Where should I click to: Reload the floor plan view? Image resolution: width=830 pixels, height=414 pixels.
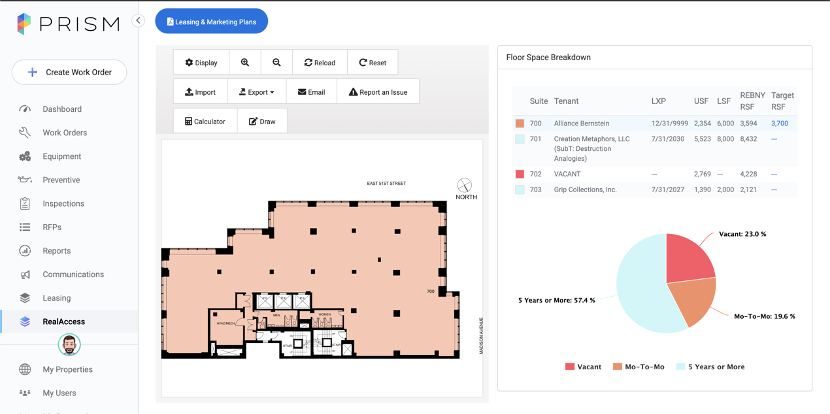point(320,62)
